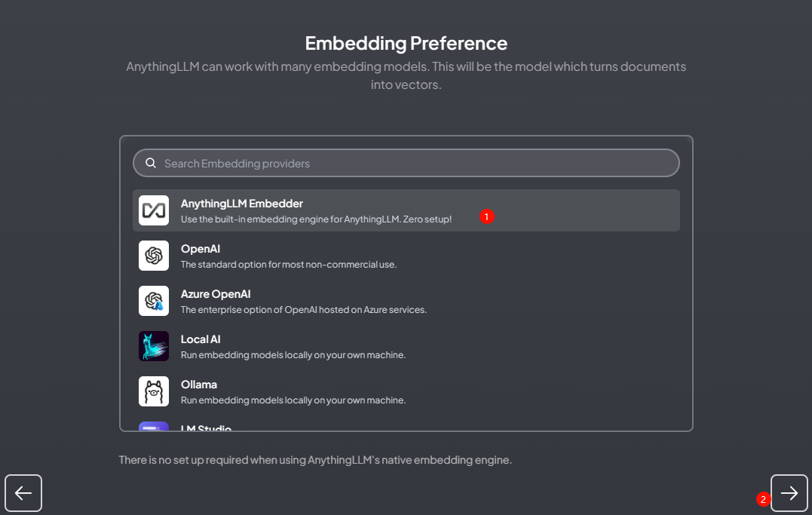Select the LM Studio provider title
812x515 pixels.
click(206, 428)
